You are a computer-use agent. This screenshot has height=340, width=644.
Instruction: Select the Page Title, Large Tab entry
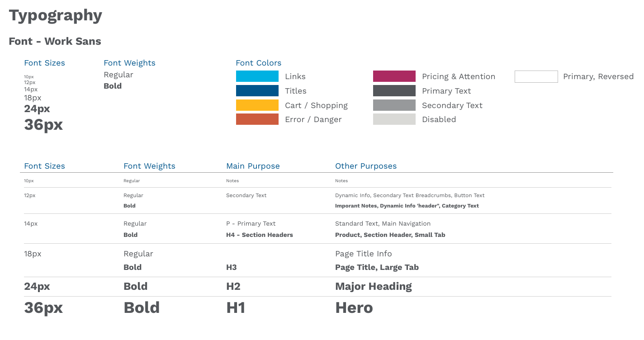pos(377,267)
